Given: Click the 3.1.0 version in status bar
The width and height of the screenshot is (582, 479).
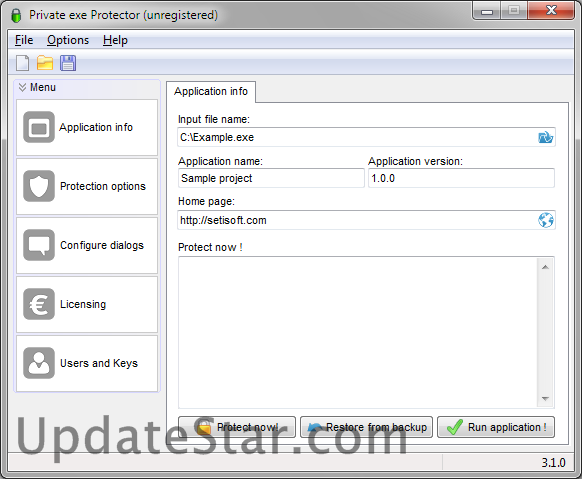Looking at the screenshot, I should point(553,463).
